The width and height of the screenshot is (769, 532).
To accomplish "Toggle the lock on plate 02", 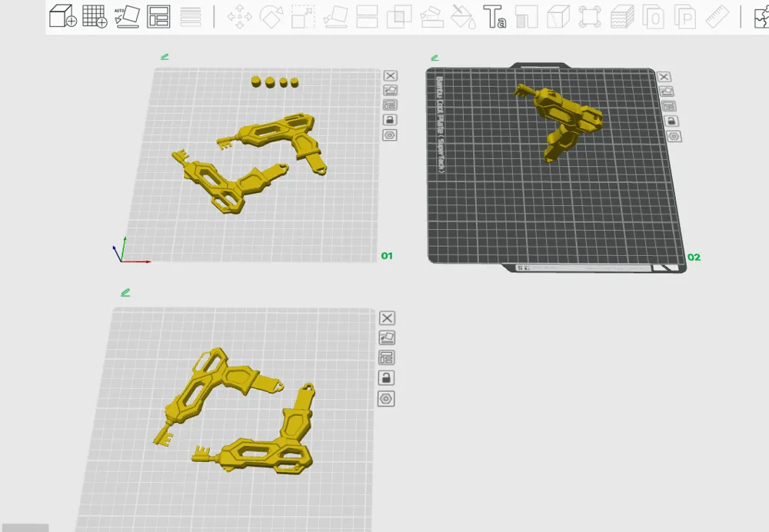I will [x=672, y=121].
